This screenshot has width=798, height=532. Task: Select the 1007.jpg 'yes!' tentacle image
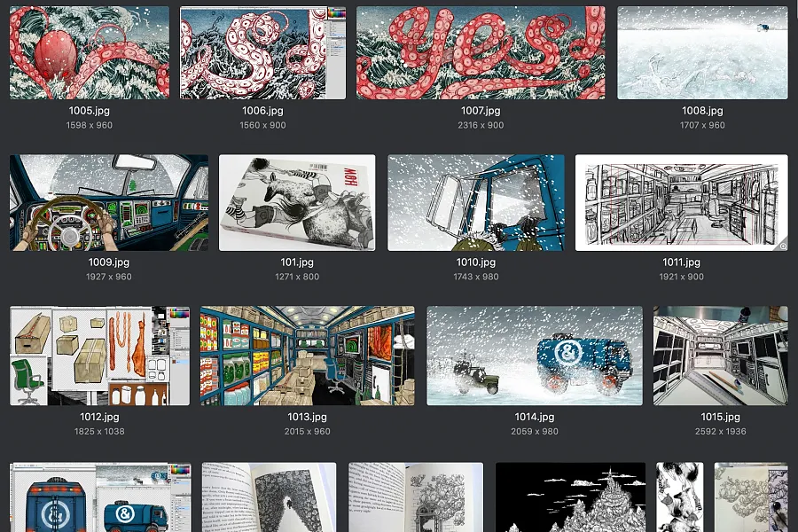click(x=481, y=52)
